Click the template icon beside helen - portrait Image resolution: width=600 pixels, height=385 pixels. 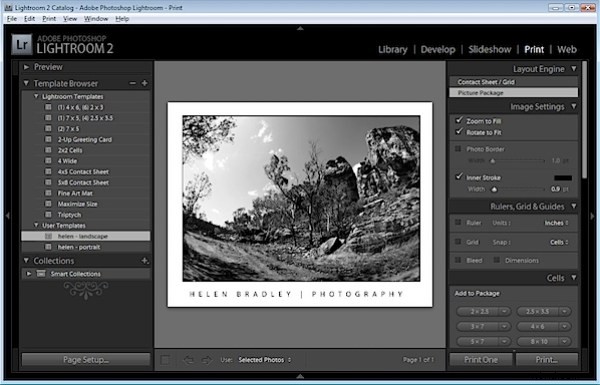48,247
